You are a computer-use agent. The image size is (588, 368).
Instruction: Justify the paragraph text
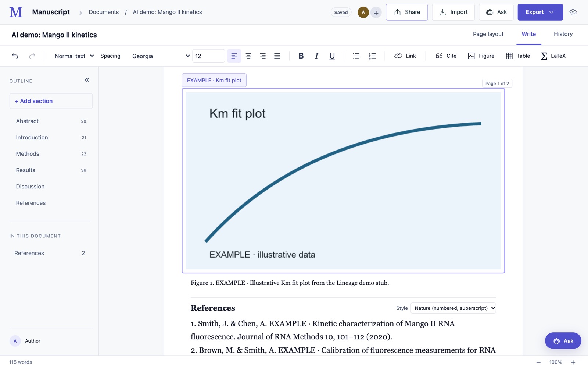277,56
